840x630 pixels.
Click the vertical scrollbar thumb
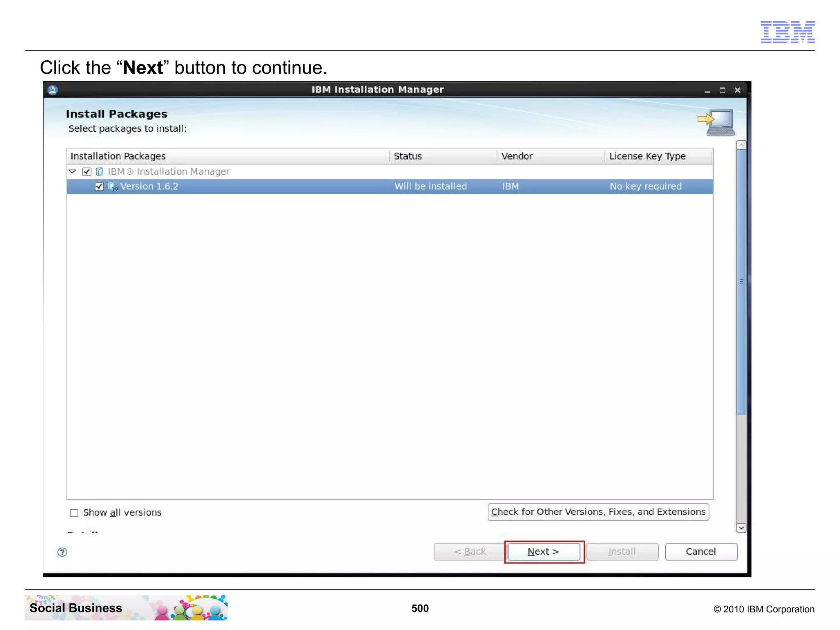(741, 282)
